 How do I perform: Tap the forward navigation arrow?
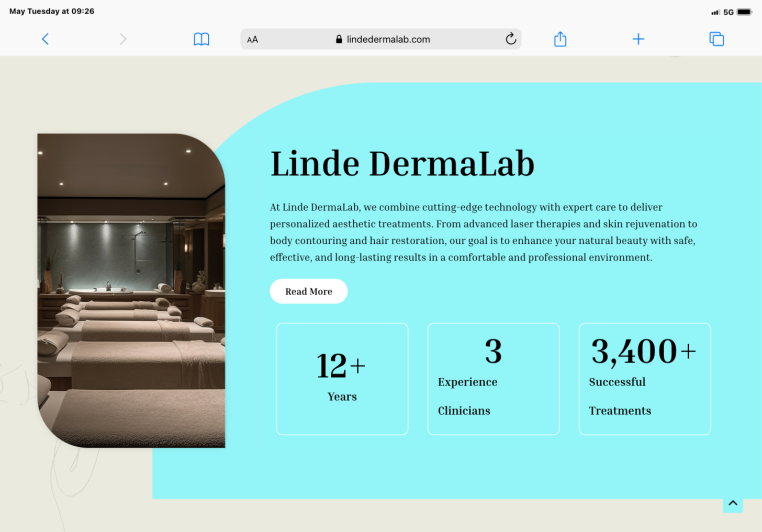[122, 39]
